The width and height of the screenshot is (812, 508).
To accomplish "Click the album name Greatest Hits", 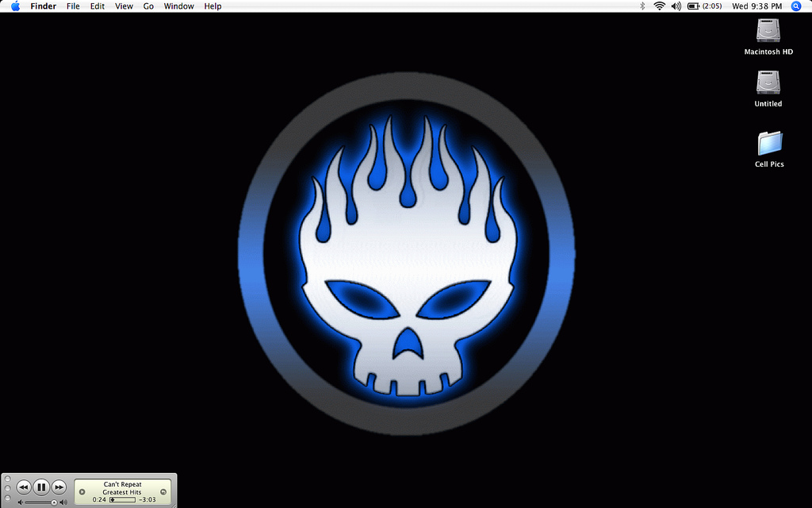I will [121, 492].
